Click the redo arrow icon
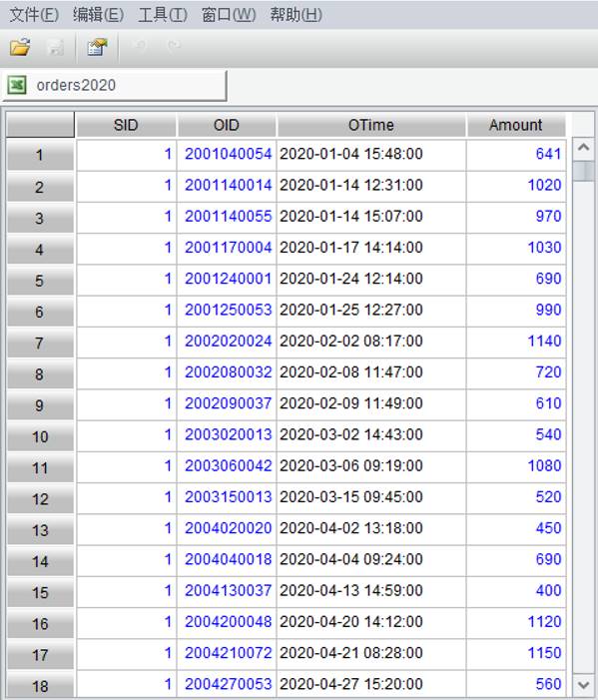 [x=174, y=46]
